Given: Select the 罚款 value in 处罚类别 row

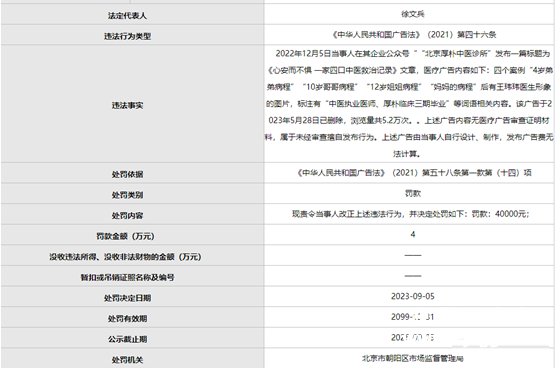Looking at the screenshot, I should [413, 193].
